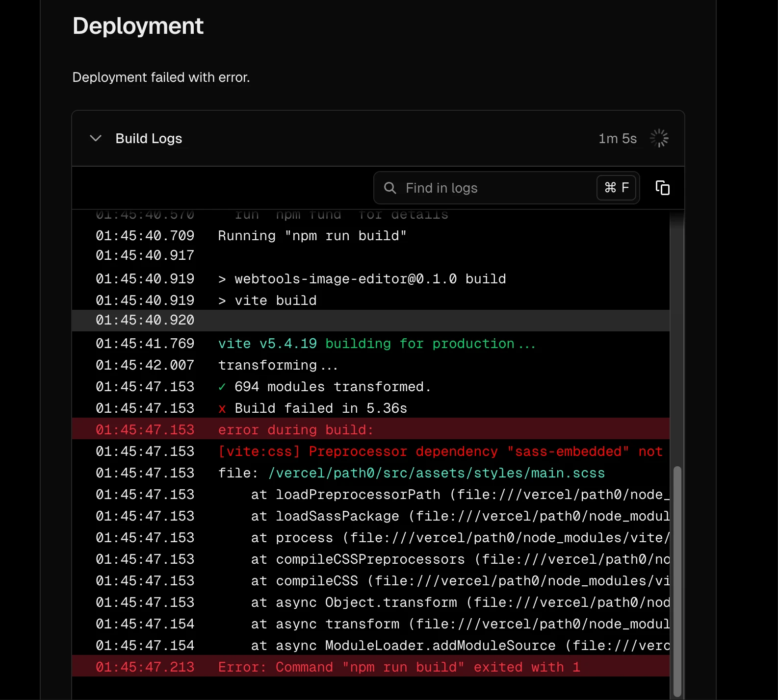Click the copy logs icon
The width and height of the screenshot is (778, 700).
click(663, 188)
